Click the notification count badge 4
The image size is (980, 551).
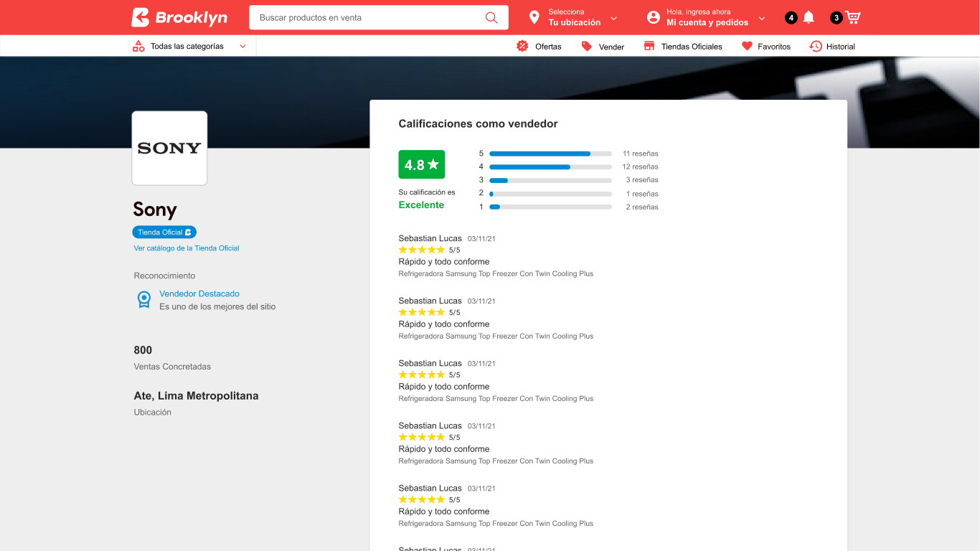tap(791, 18)
